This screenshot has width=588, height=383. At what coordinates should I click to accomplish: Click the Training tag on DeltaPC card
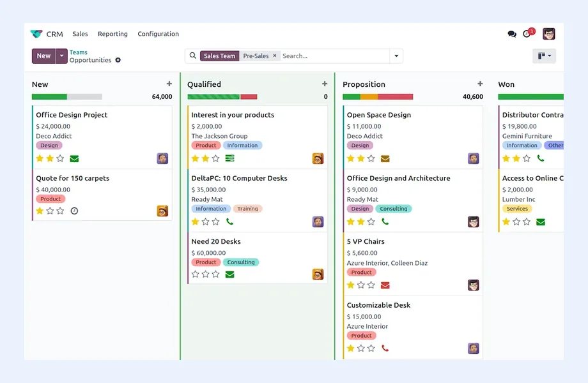[x=247, y=209]
